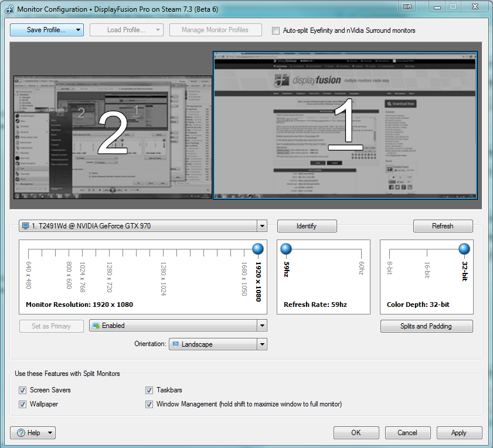Open Splits and Padding settings
Viewport: 493px width, 448px height.
(x=426, y=326)
